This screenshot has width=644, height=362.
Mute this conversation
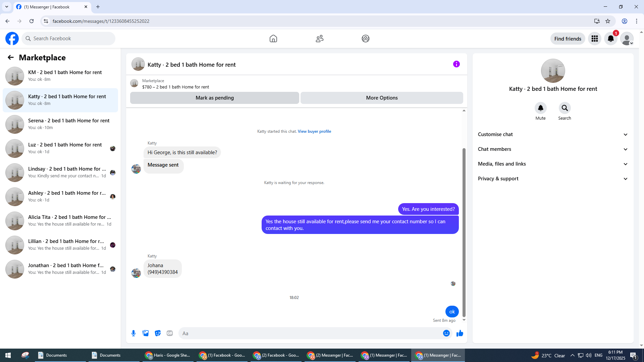pyautogui.click(x=540, y=108)
